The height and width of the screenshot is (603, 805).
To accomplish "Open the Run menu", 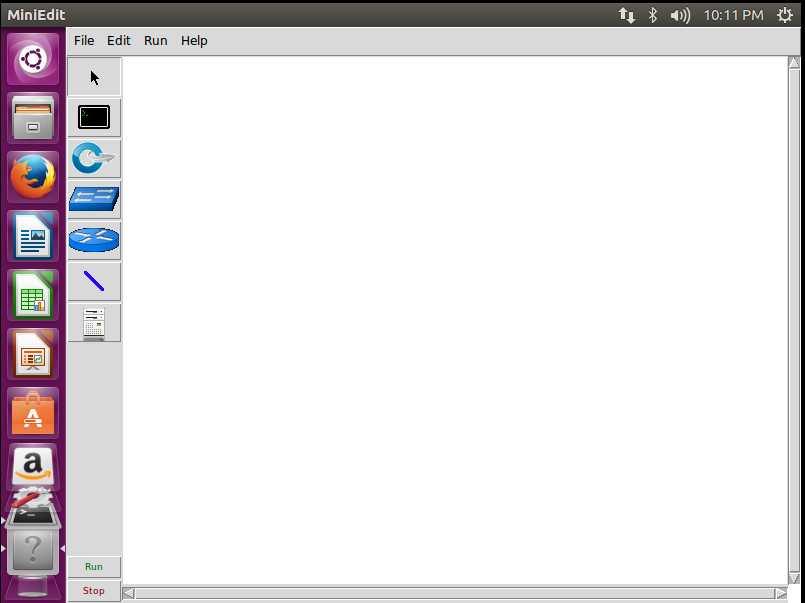I will click(156, 41).
